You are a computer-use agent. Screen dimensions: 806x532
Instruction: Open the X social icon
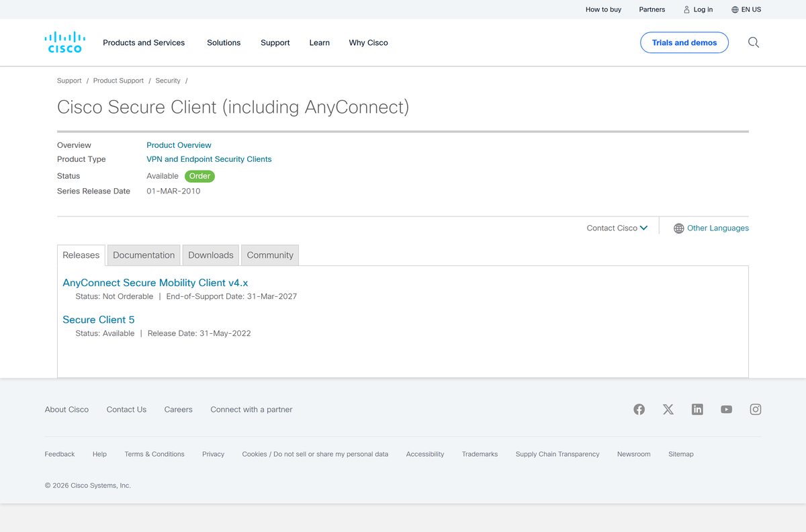668,409
